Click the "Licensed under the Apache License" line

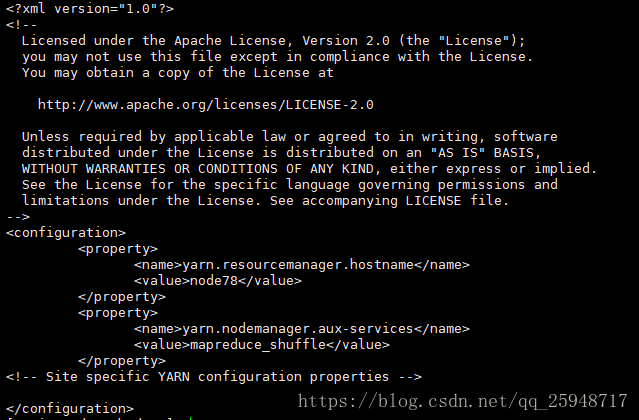pos(273,40)
